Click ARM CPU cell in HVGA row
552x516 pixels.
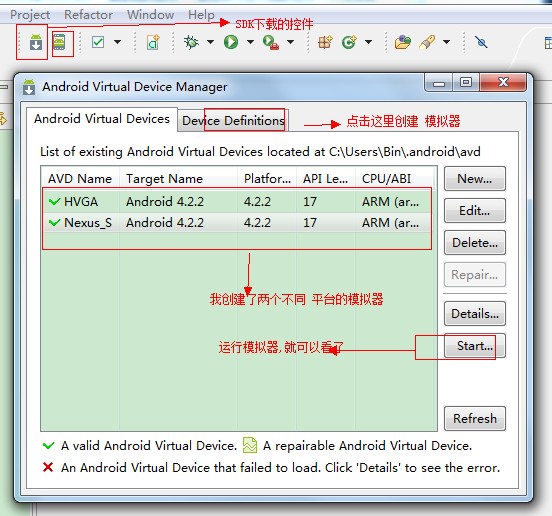[390, 202]
